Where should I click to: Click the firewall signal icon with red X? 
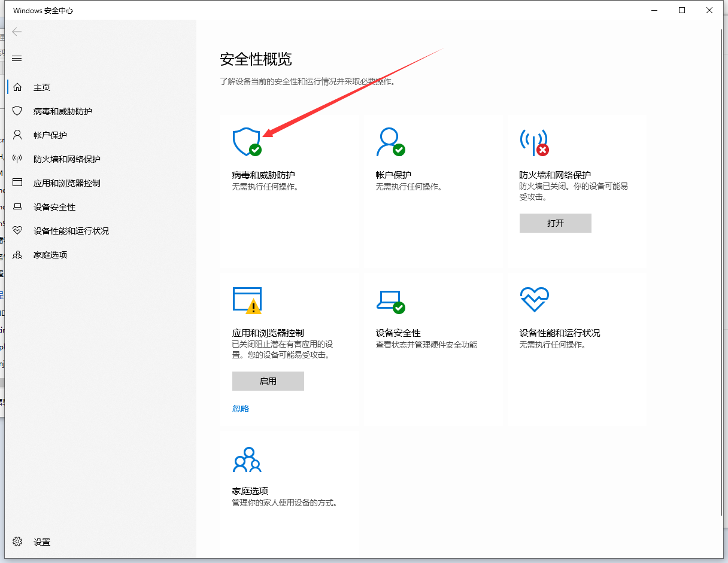pos(534,142)
